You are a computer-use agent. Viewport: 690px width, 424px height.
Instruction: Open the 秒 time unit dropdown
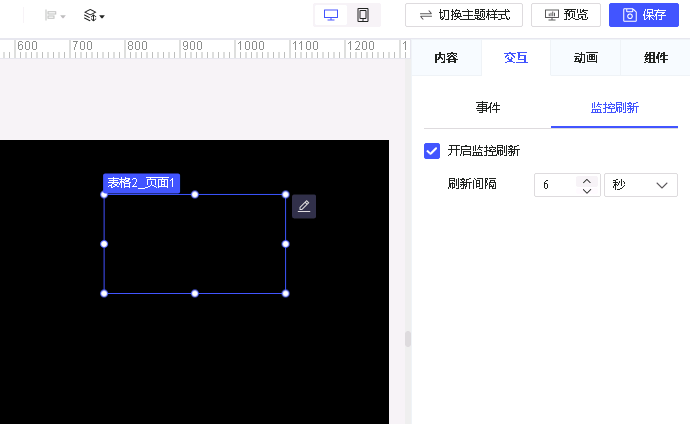click(x=641, y=185)
